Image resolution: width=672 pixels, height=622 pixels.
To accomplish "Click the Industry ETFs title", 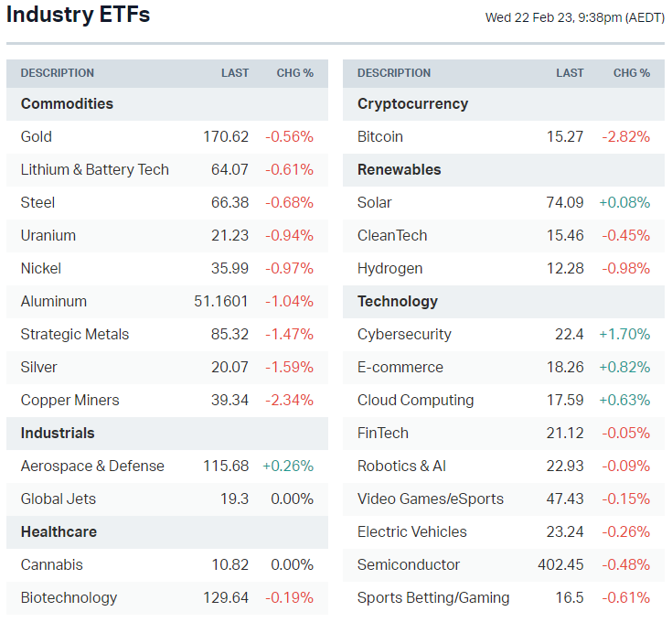I will pos(78,16).
